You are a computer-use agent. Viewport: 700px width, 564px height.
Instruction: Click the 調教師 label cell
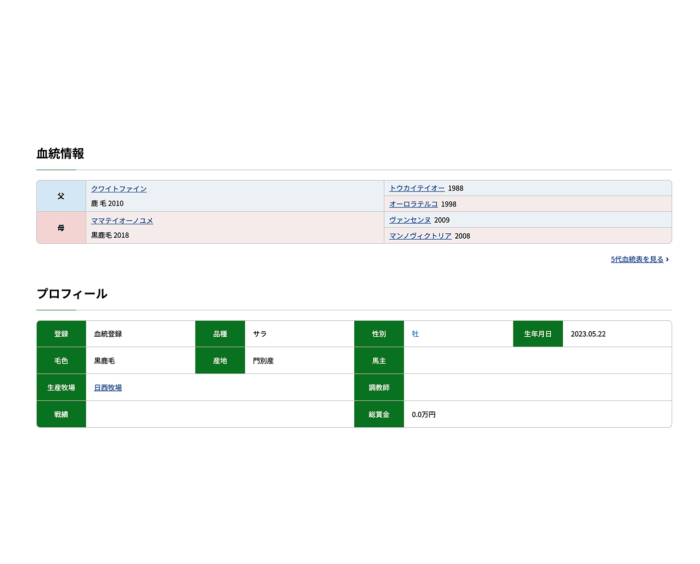pyautogui.click(x=379, y=387)
